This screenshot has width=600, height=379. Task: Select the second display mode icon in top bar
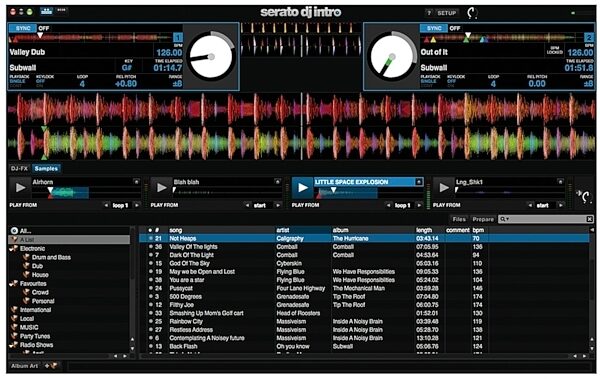coord(61,11)
